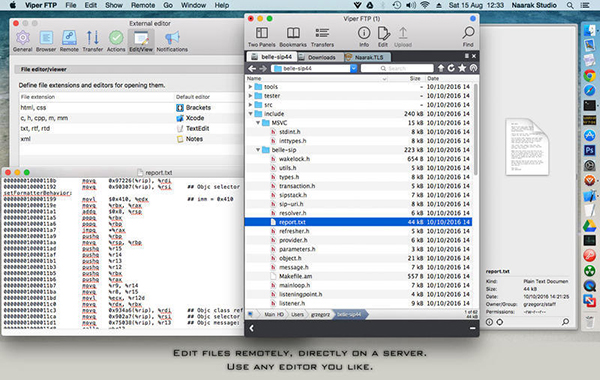This screenshot has height=380, width=600.
Task: Click the Upload toolbar button
Action: pos(403,37)
